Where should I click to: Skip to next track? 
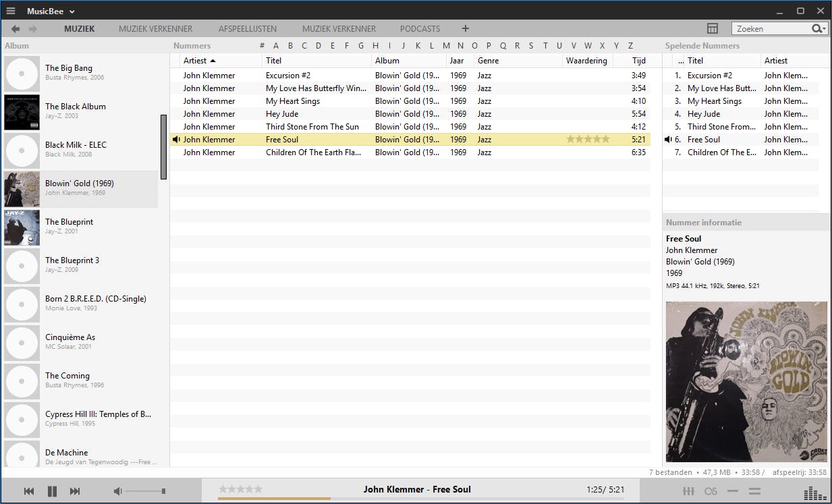coord(75,491)
